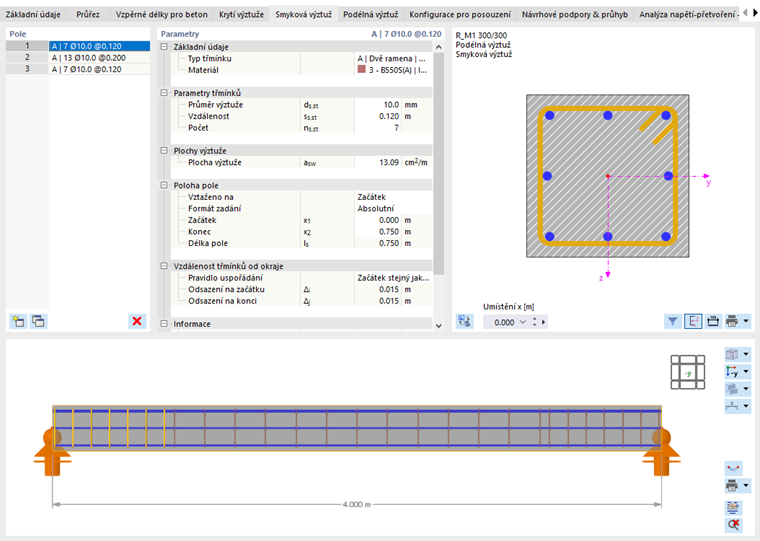The image size is (760, 541).
Task: Click the 4.000 m dimension label
Action: click(x=357, y=504)
